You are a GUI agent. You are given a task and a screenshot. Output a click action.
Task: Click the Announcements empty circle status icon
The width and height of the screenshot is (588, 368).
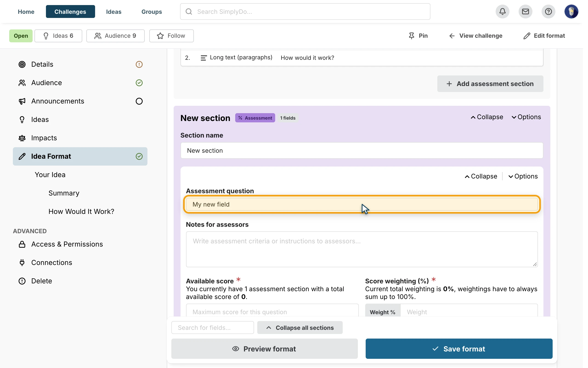point(139,101)
